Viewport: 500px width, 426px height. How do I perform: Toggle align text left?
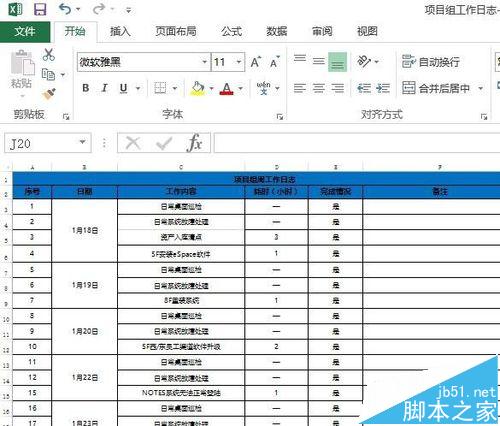(300, 88)
